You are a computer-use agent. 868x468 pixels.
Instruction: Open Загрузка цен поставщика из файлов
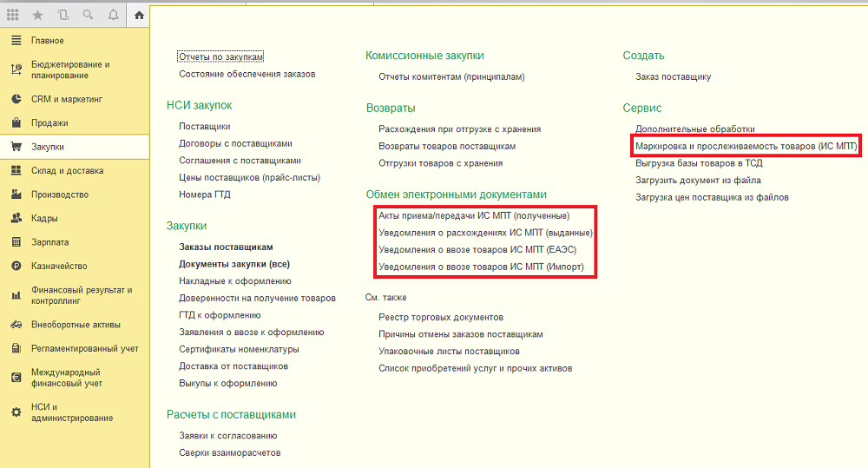pos(712,197)
